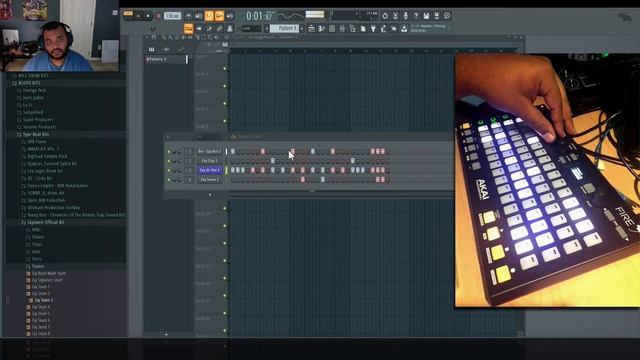Open the Channel rack view icon

[x=332, y=29]
